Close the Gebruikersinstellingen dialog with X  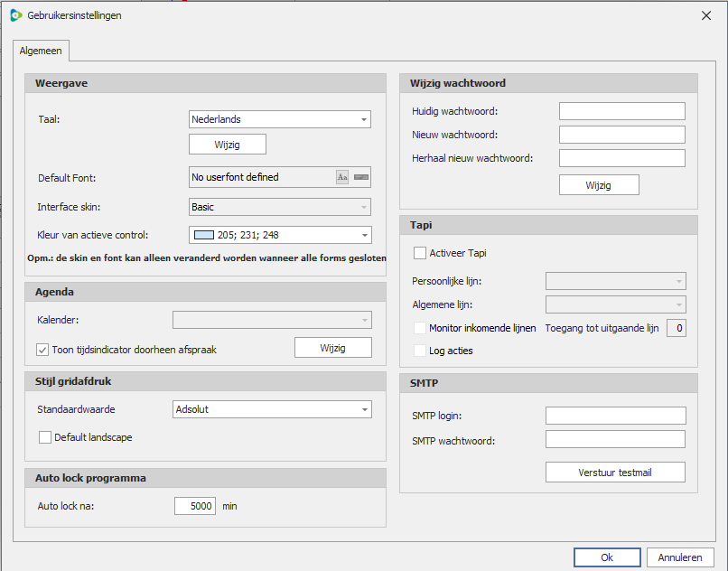705,15
